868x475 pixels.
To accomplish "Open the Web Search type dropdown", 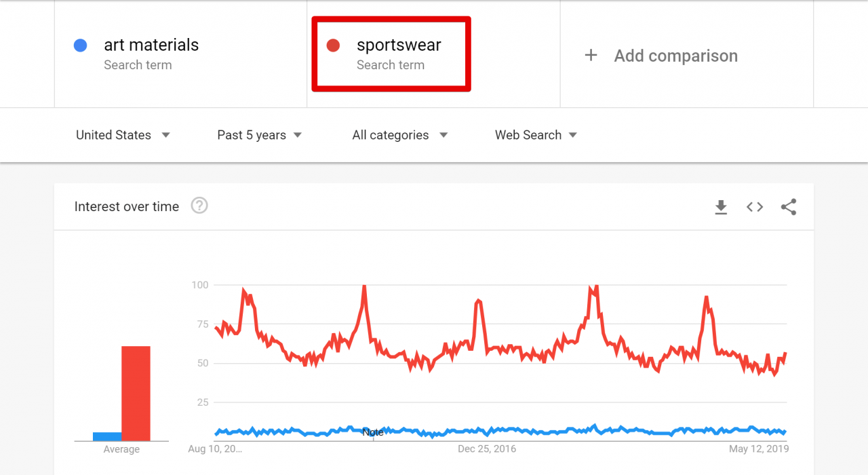I will coord(536,135).
